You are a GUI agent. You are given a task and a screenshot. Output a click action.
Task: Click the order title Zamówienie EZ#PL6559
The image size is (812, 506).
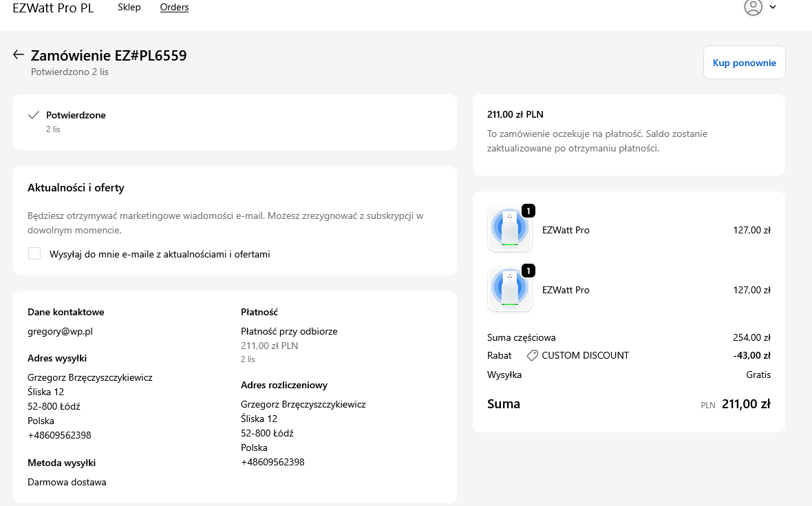tap(109, 55)
